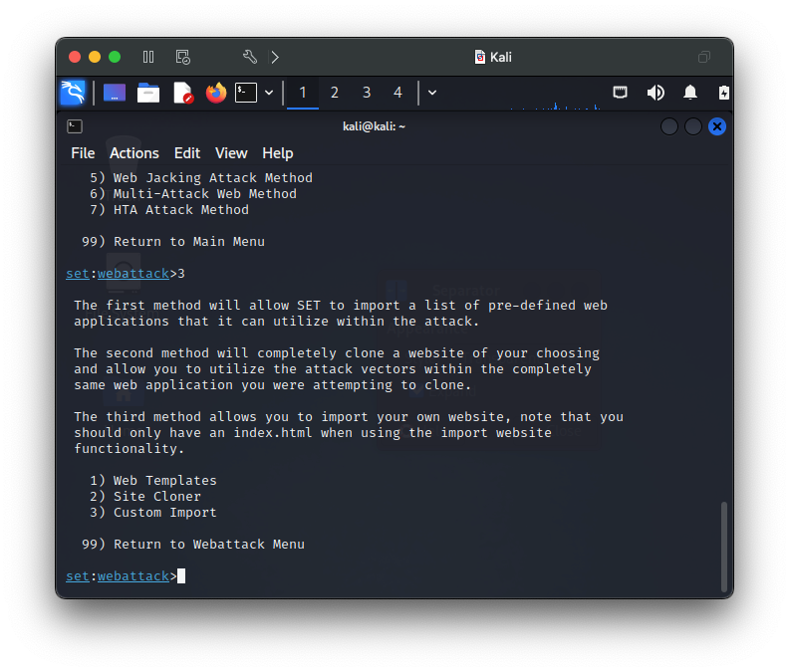The image size is (789, 672).
Task: Click '7) HTA Attack Method' line
Action: (x=169, y=210)
